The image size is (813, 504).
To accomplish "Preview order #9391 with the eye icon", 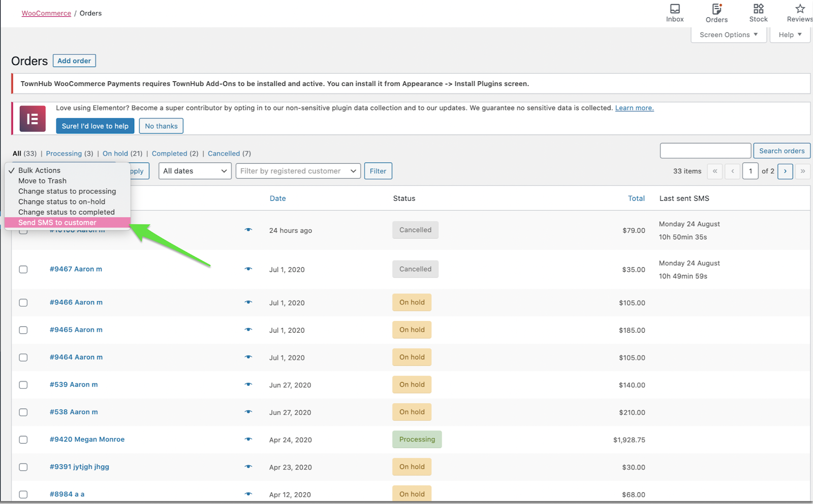I will [248, 467].
